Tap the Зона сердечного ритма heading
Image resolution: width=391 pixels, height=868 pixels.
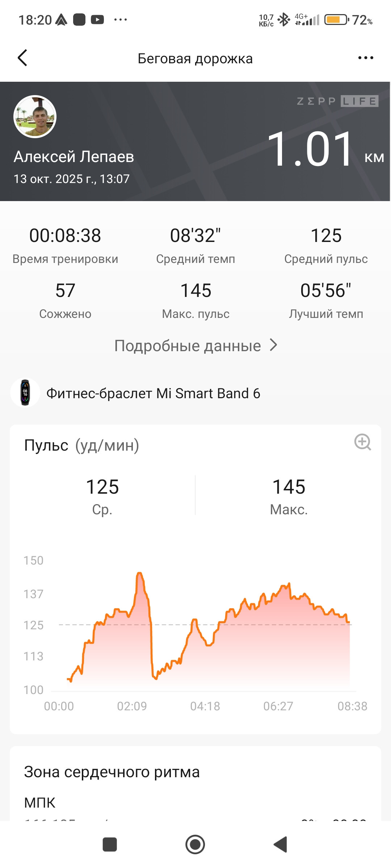point(112,772)
